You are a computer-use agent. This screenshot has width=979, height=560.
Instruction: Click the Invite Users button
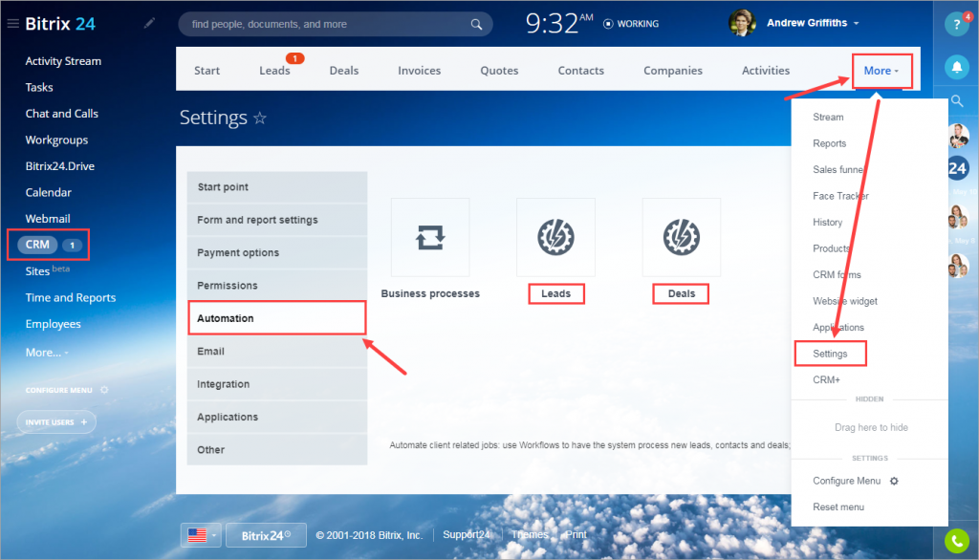(56, 422)
